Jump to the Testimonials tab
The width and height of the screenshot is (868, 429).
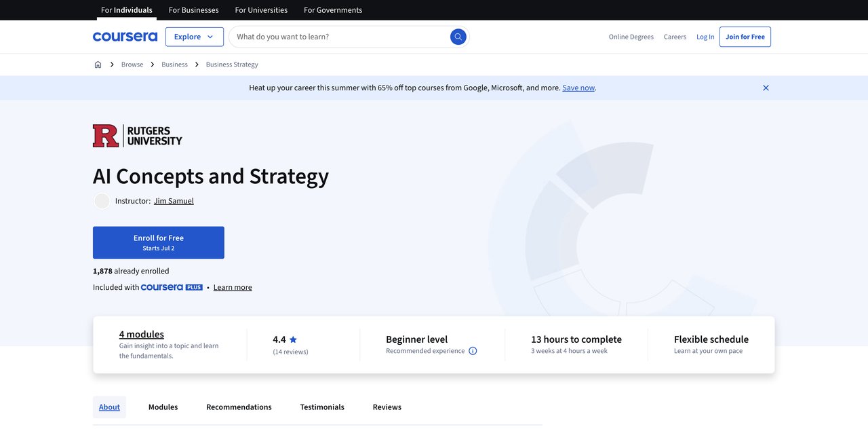tap(322, 407)
